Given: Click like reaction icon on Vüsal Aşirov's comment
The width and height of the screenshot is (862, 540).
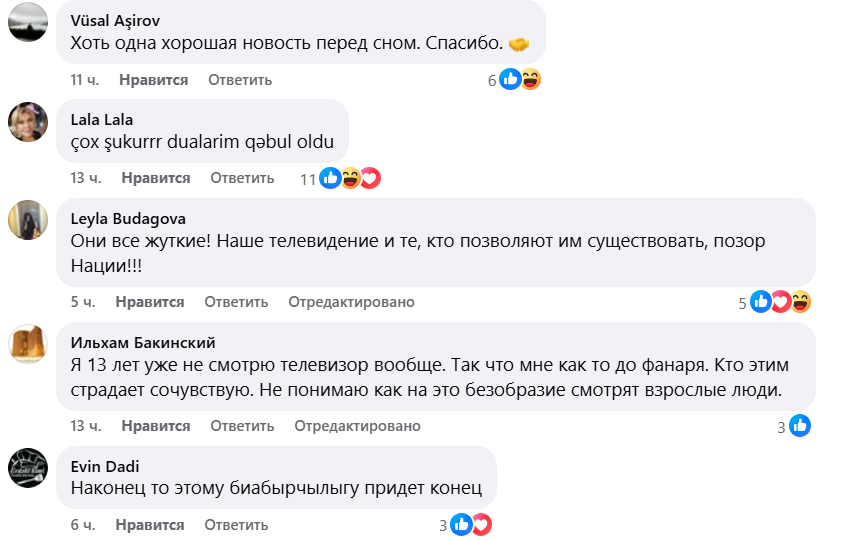Looking at the screenshot, I should [x=510, y=79].
